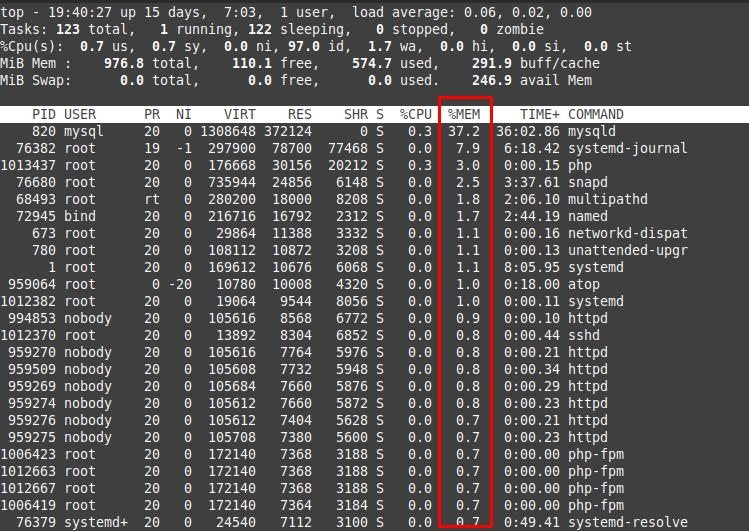Click the 7.9 memory percentage value
Screen dimensions: 749x531
[468, 149]
